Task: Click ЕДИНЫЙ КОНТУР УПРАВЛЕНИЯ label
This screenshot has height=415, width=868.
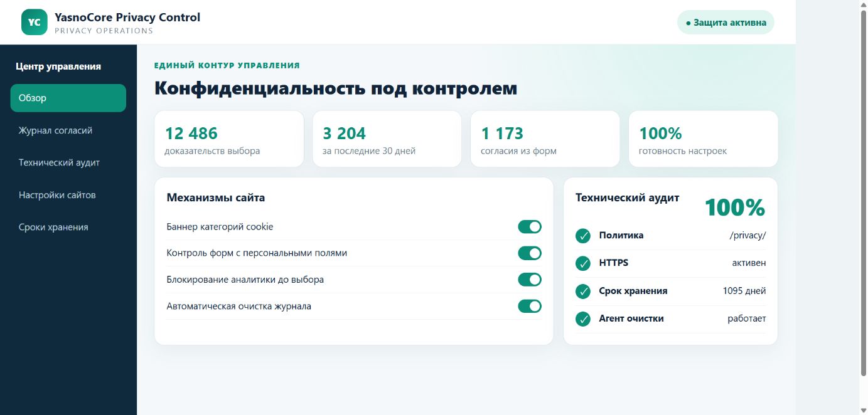Action: pos(227,65)
